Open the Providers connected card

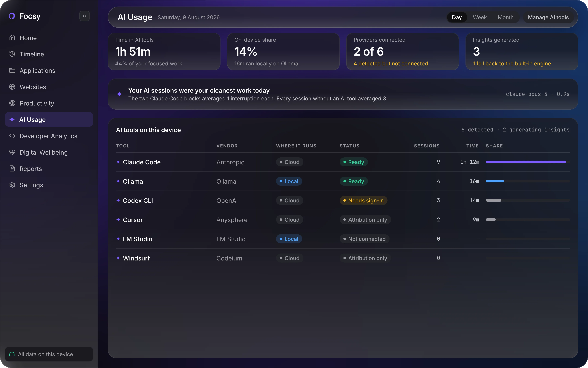402,52
